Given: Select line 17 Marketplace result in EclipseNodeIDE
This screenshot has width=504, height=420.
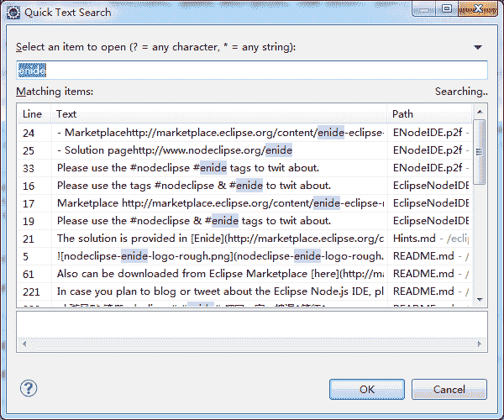Looking at the screenshot, I should coord(245,203).
